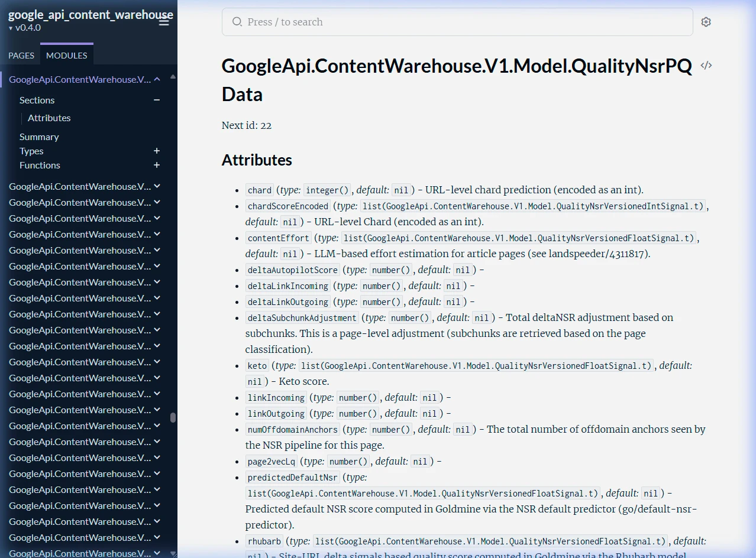This screenshot has height=558, width=756.
Task: Click the QualityNsrPQData page title
Action: [x=457, y=80]
